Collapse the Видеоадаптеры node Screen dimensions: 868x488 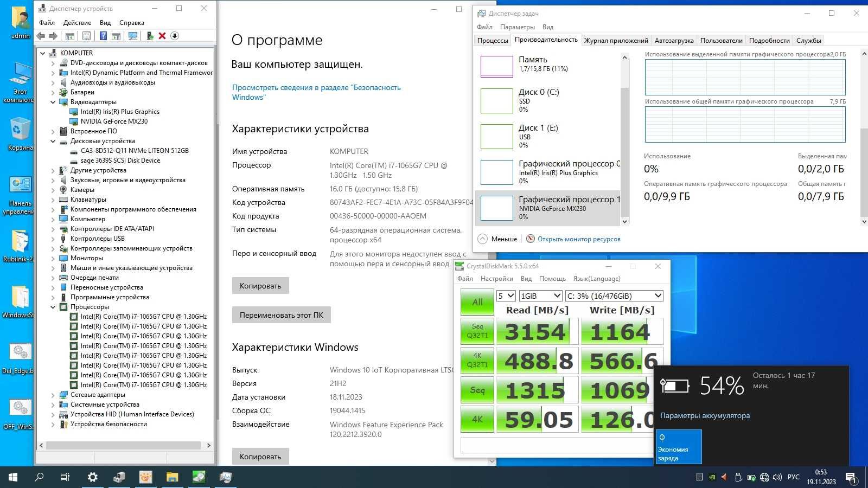click(x=53, y=102)
